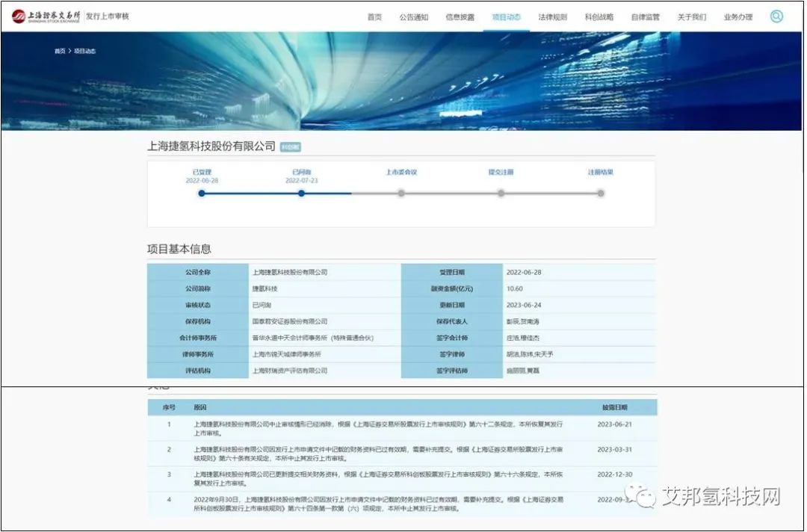Click the 融资金额 value 10.60
The height and width of the screenshot is (532, 807).
515,288
